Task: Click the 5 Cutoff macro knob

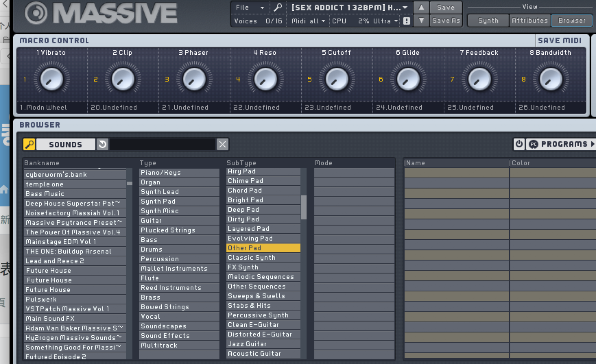Action: coord(337,79)
